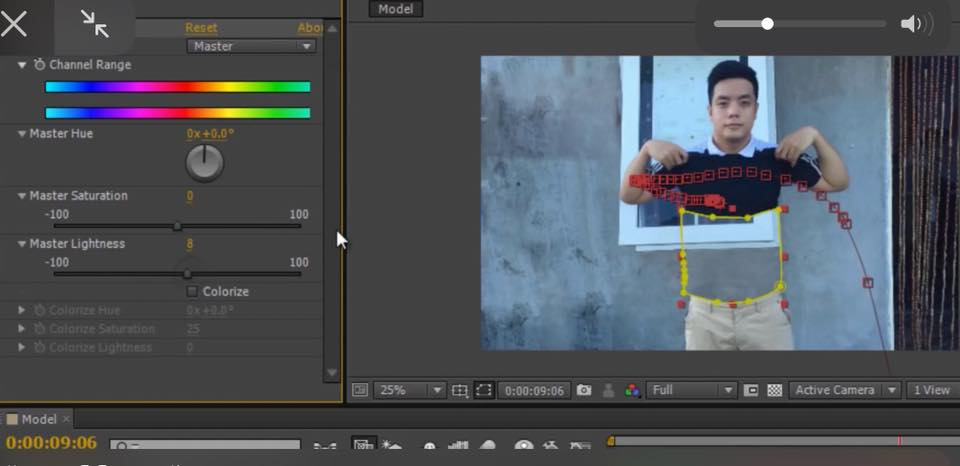Adjust the video player volume slider
The image size is (960, 466).
pyautogui.click(x=800, y=24)
